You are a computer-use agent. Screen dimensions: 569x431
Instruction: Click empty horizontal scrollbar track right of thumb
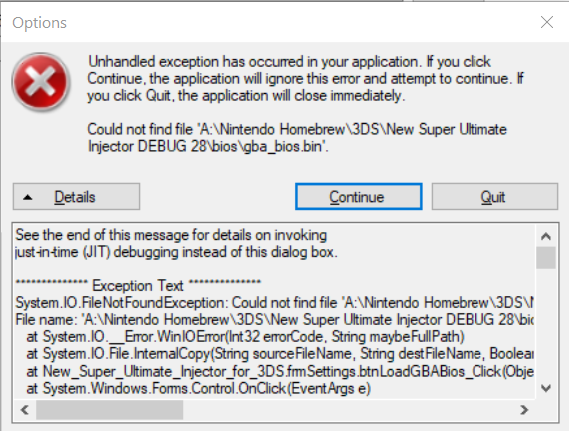(348, 410)
